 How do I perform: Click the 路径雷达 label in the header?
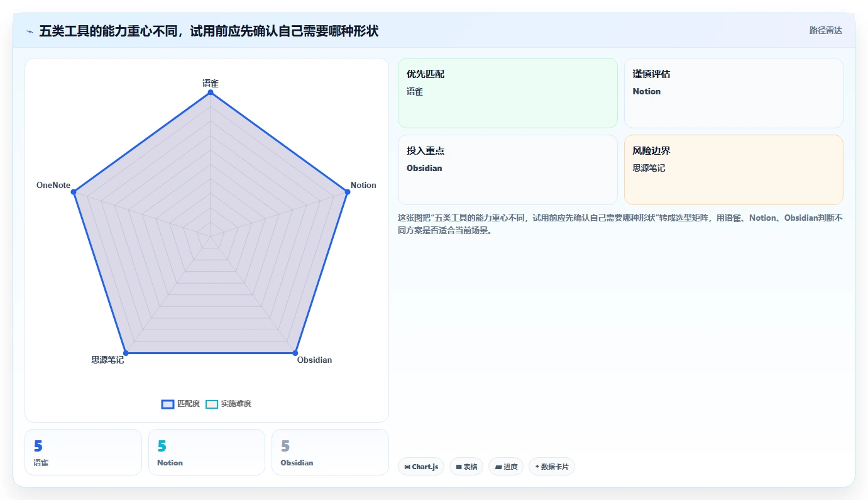[825, 30]
